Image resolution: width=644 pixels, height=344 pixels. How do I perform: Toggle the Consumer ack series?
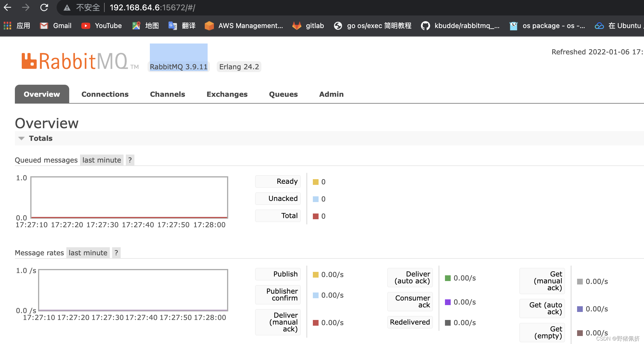tap(410, 301)
